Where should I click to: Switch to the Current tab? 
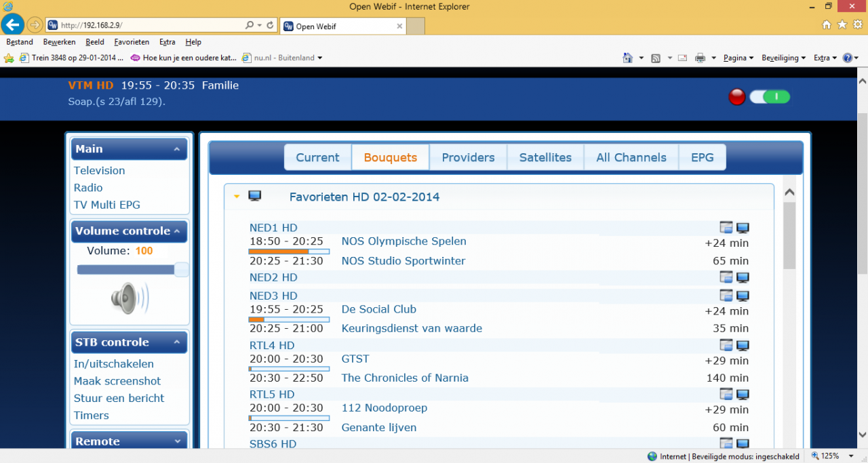pos(317,157)
